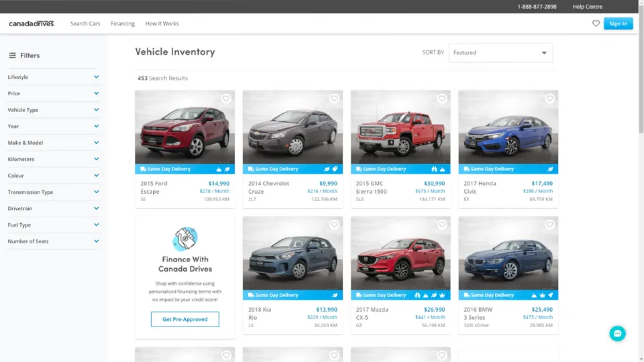This screenshot has width=644, height=362.
Task: Open saved favourites heart in header
Action: click(596, 23)
